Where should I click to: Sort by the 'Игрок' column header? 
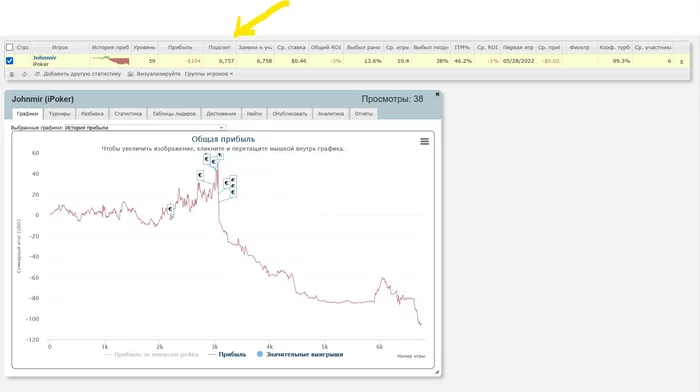coord(60,47)
